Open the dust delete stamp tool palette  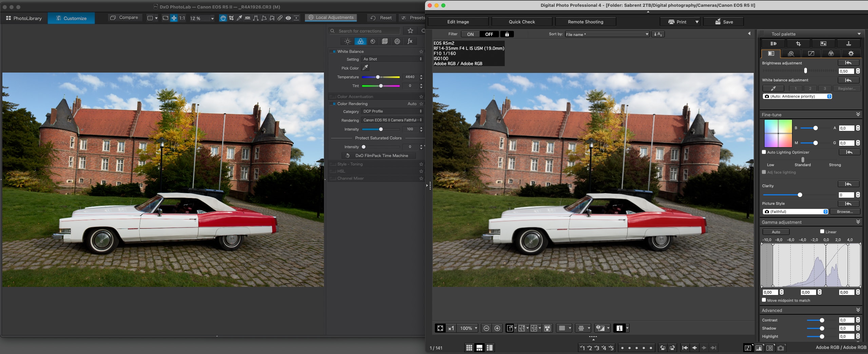848,44
